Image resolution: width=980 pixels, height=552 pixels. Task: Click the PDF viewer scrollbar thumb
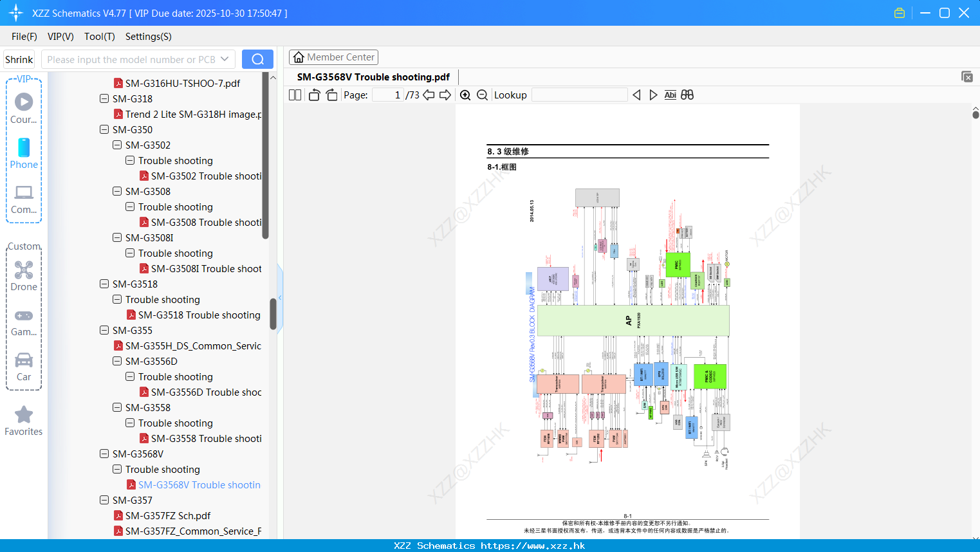point(975,115)
